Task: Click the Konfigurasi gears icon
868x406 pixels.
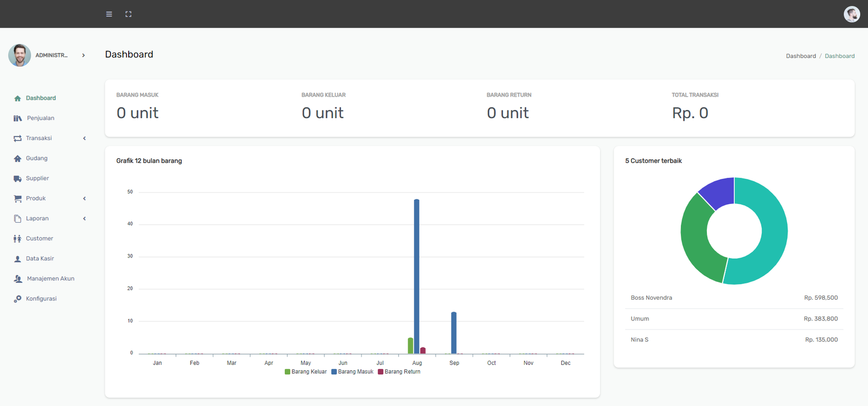Action: coord(17,299)
